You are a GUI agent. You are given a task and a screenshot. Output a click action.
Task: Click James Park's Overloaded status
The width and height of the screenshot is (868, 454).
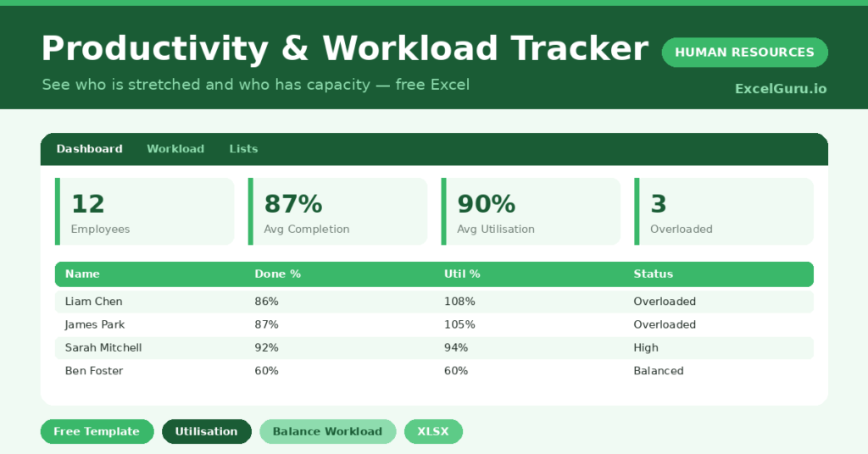tap(665, 324)
